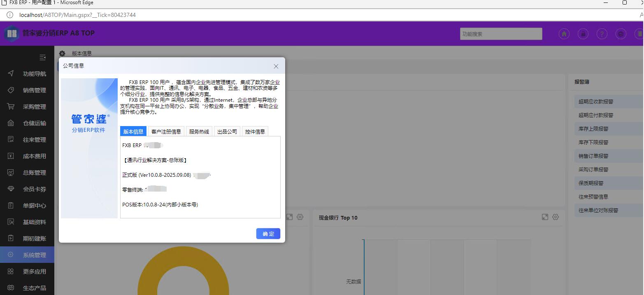Screen dimensions: 644x295
Task: Switch to the 出品公司 tab
Action: pyautogui.click(x=227, y=131)
